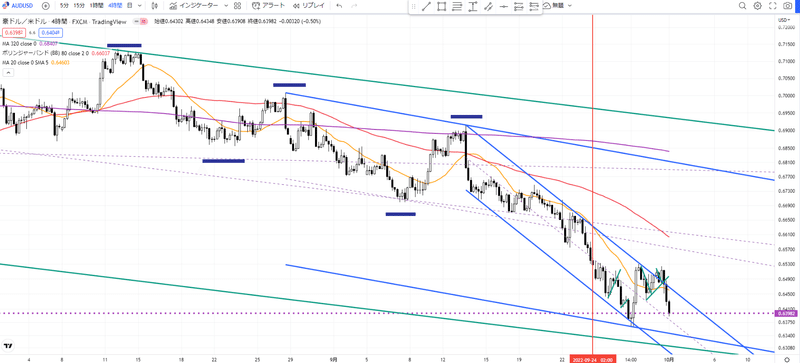Grab the floating drawing toolbar handle
The height and width of the screenshot is (363, 800).
tap(414, 7)
